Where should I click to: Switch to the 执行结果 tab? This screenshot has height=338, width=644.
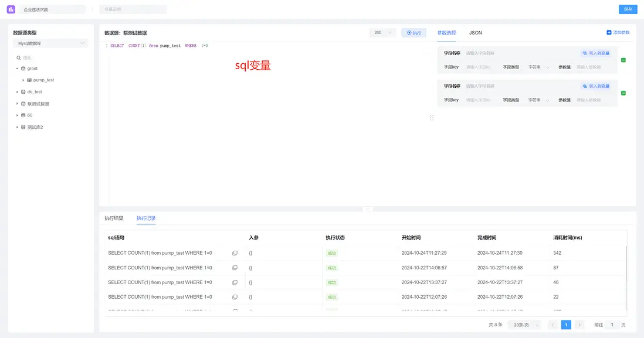tap(114, 218)
